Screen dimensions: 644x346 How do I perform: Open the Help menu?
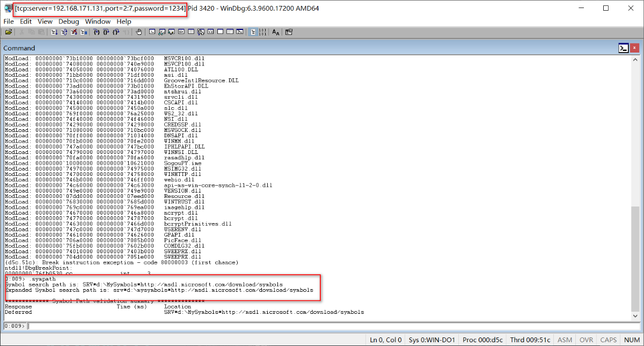[x=124, y=21]
